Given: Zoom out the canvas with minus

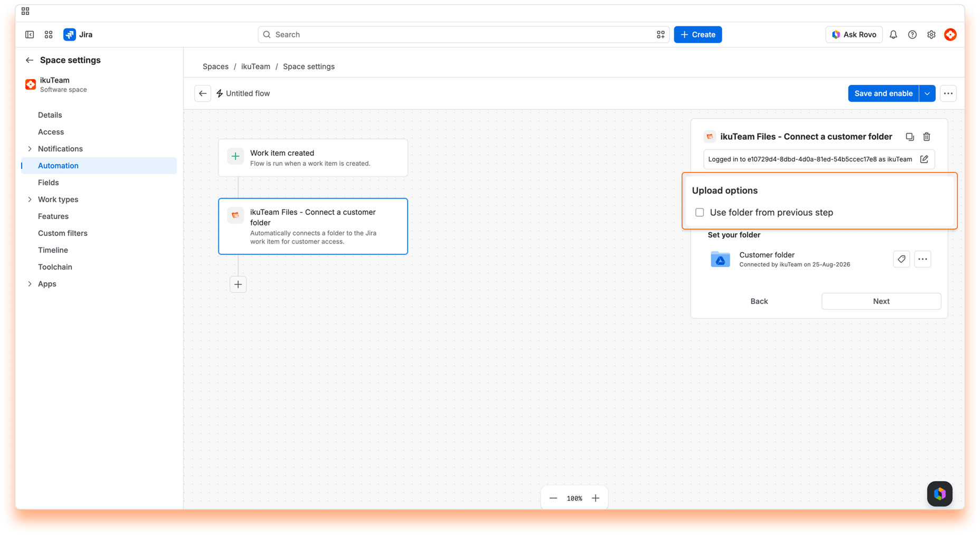Looking at the screenshot, I should [x=553, y=498].
